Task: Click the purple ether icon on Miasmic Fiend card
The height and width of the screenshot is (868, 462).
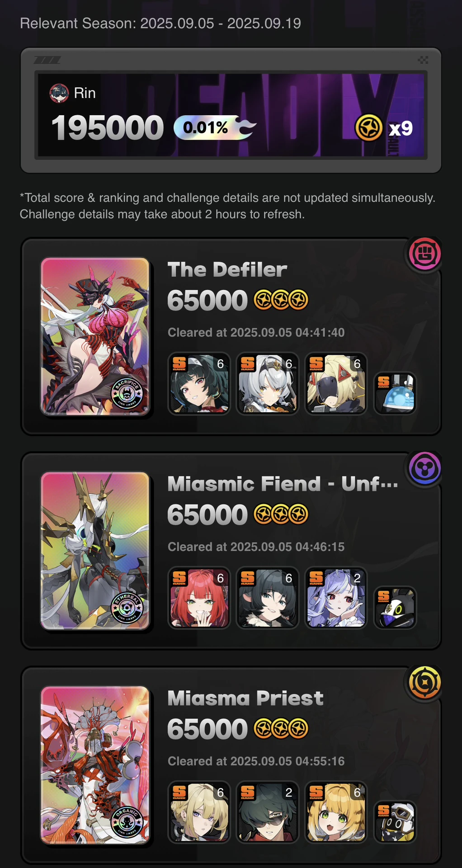Action: 425,468
